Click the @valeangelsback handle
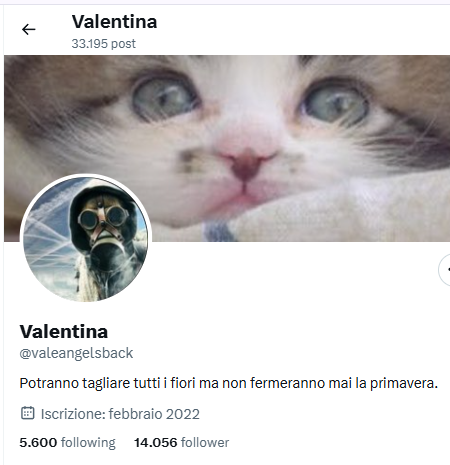Viewport: 450px width, 465px height. coord(76,353)
